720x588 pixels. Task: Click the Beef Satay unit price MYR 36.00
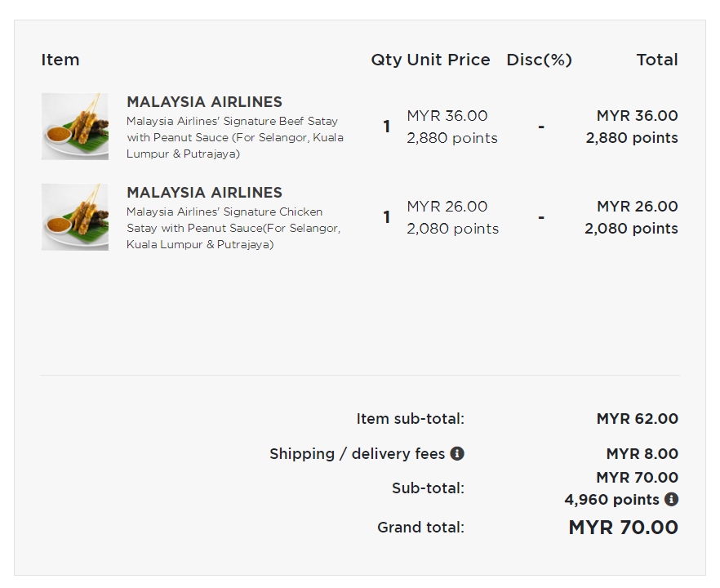click(x=447, y=116)
